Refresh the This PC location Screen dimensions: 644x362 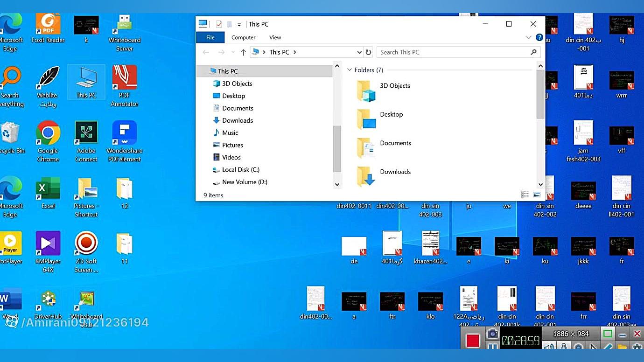(x=368, y=52)
